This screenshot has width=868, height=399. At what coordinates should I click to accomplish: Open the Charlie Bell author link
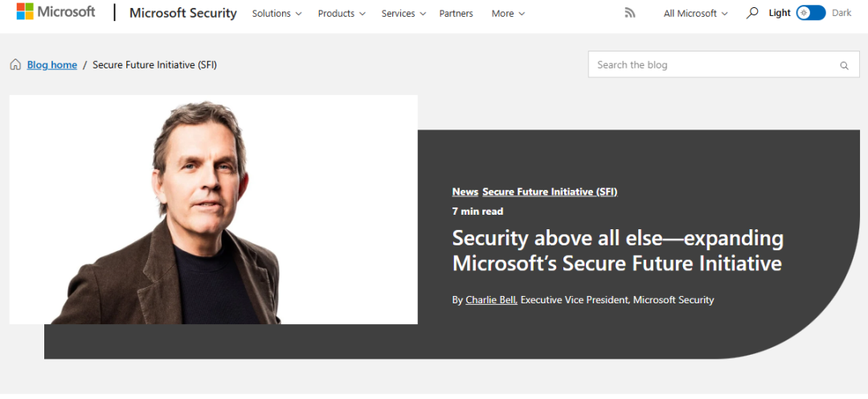pyautogui.click(x=491, y=300)
